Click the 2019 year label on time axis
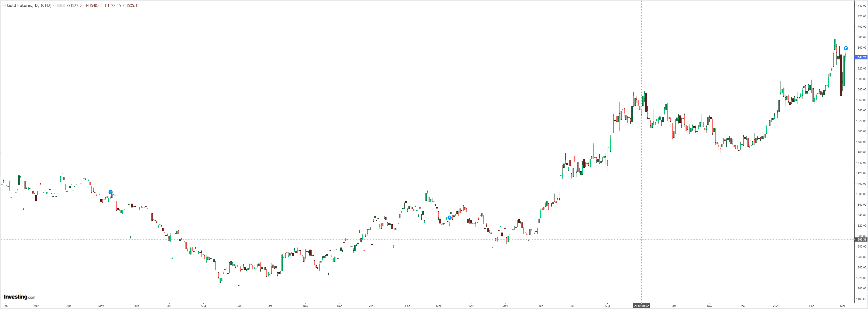 click(372, 306)
